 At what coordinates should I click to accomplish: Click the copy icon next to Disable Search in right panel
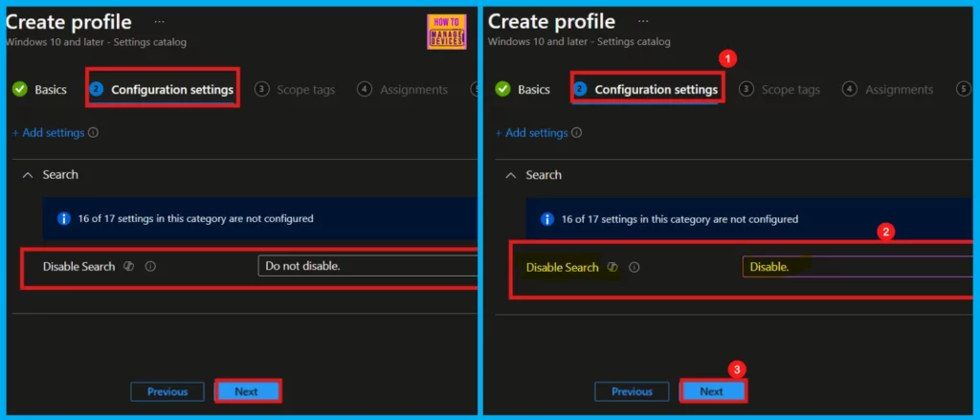point(612,267)
